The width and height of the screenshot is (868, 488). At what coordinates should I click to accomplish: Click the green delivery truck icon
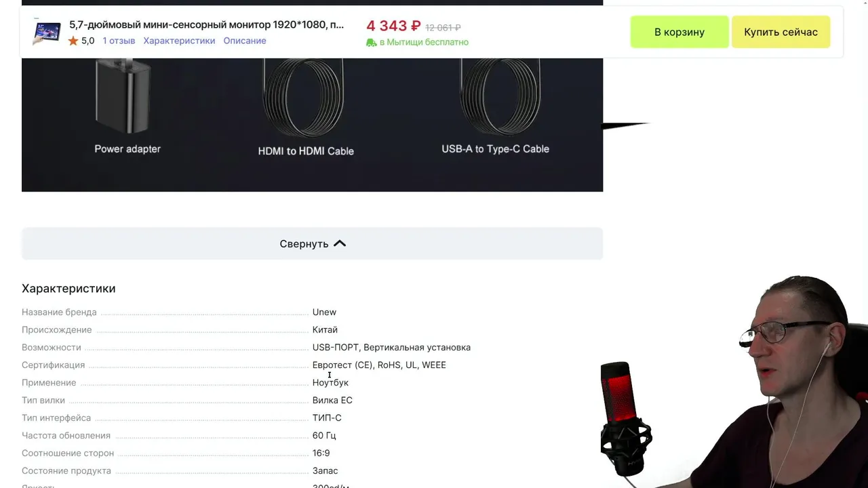click(x=371, y=42)
